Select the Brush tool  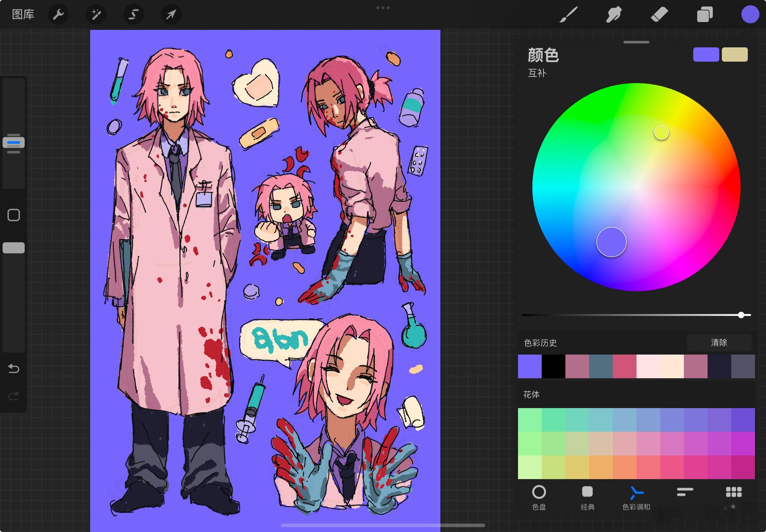click(568, 14)
